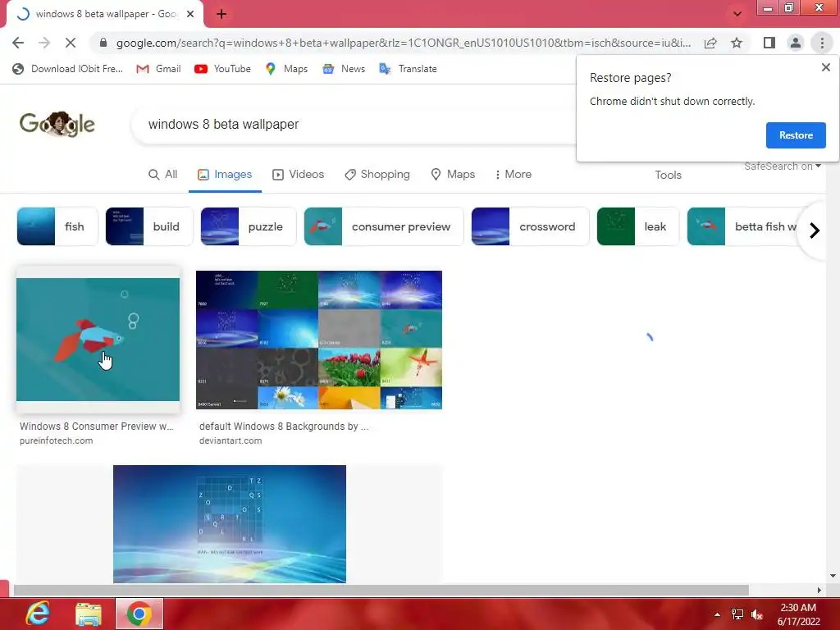Click the horizontal scrollbar at page bottom
The image size is (840, 630).
tap(381, 590)
